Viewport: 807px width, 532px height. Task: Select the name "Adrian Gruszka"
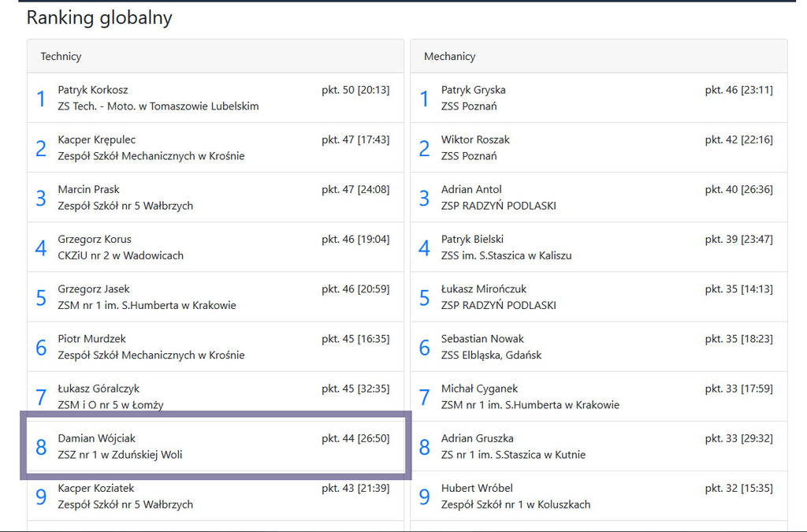point(477,439)
